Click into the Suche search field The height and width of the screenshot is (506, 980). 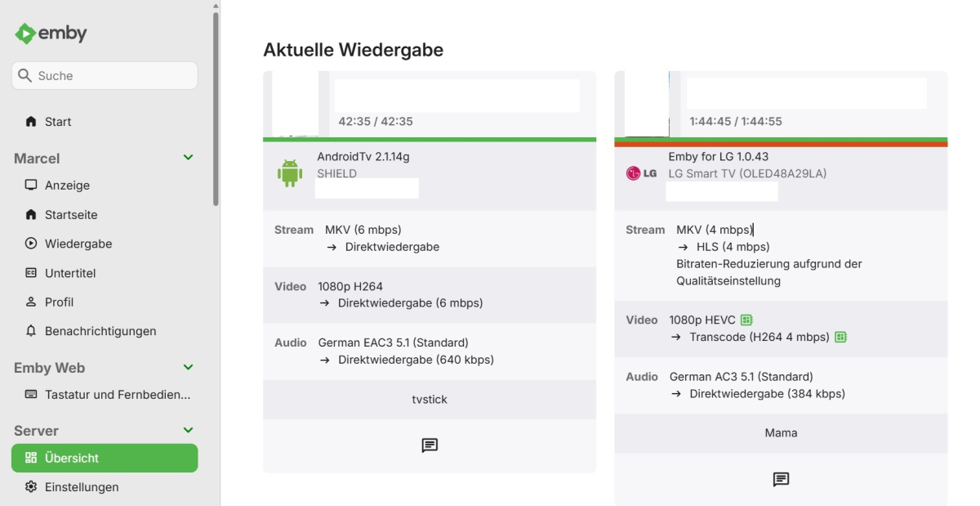[114, 76]
